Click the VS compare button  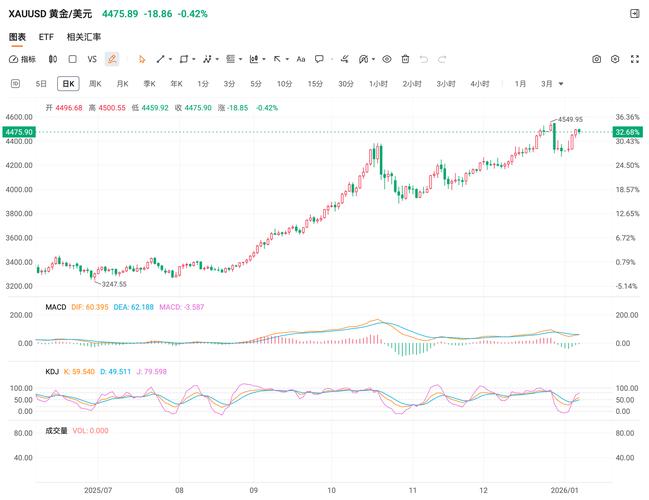point(92,59)
